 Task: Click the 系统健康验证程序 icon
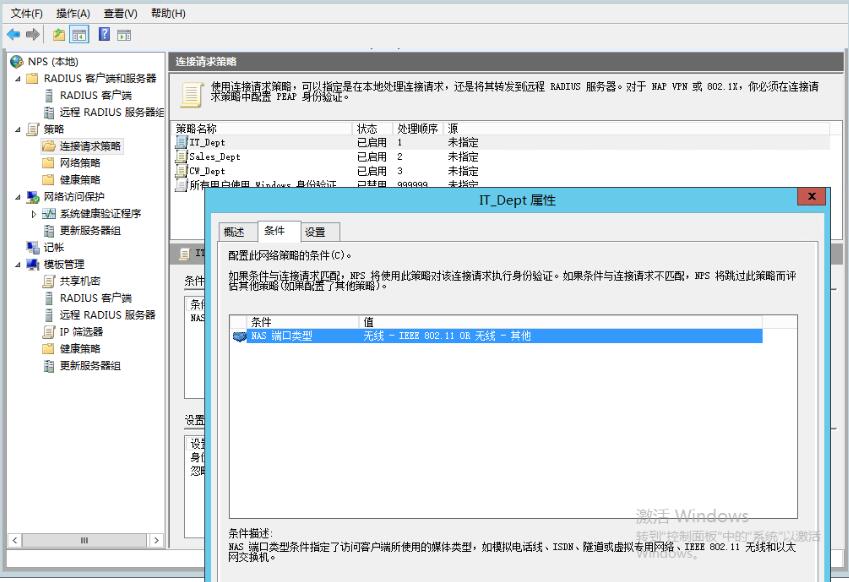(x=49, y=214)
